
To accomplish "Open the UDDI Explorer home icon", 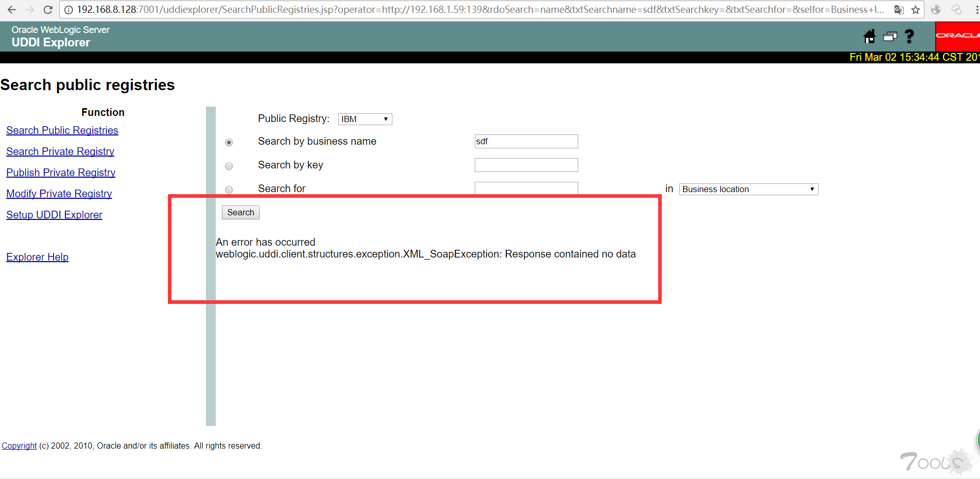I will pyautogui.click(x=869, y=37).
